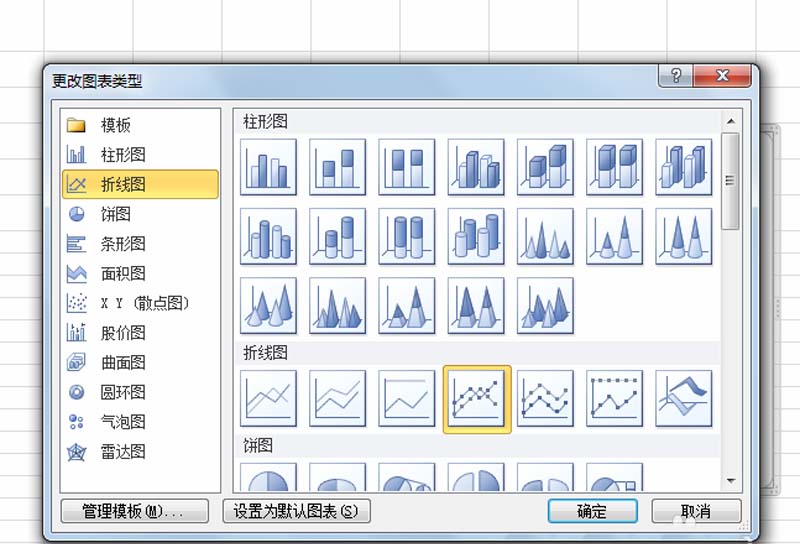Select the X Y (散点图) category
The width and height of the screenshot is (800, 544).
pyautogui.click(x=140, y=303)
